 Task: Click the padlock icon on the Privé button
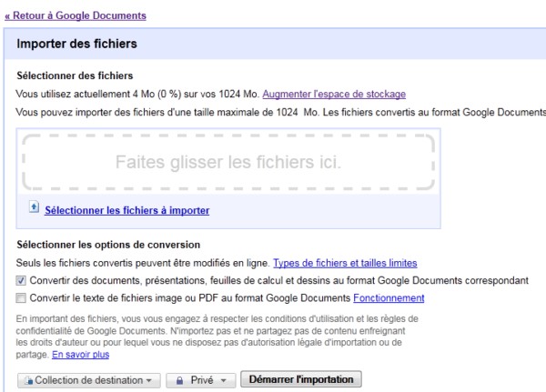coord(180,379)
